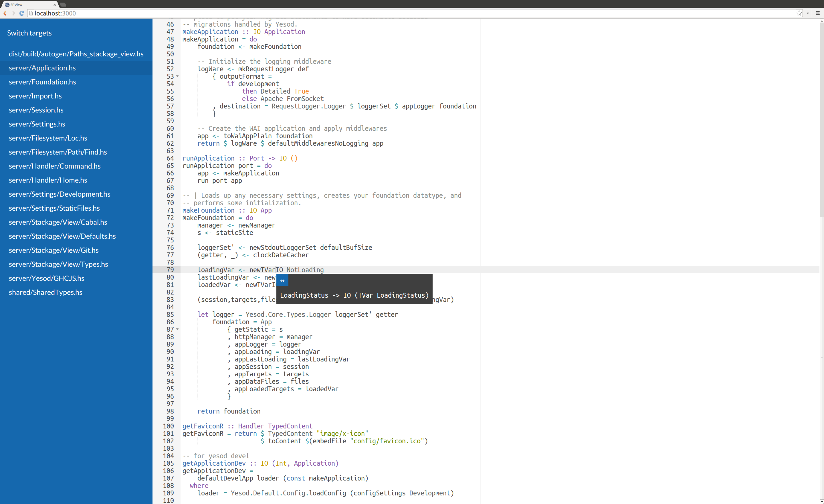Bookmark page with the star icon
The width and height of the screenshot is (824, 504).
tap(799, 13)
